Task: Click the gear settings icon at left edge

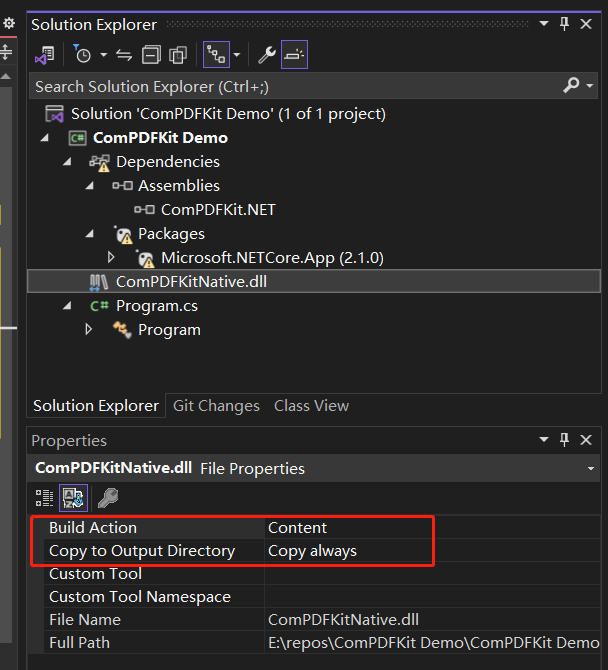Action: [9, 24]
